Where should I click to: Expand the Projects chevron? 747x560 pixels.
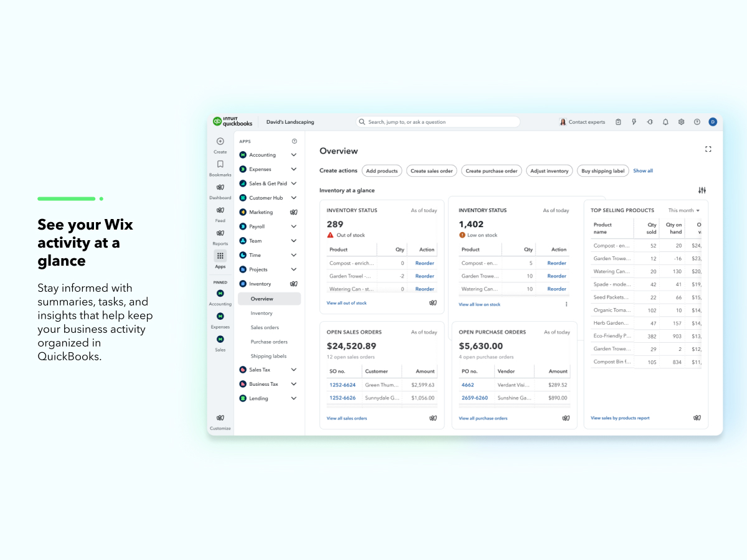coord(294,269)
